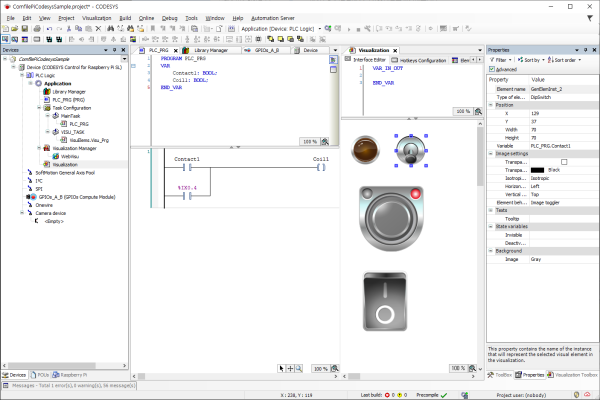This screenshot has height=400, width=600.
Task: Toggle the Advanced checkbox in Properties
Action: pyautogui.click(x=492, y=69)
